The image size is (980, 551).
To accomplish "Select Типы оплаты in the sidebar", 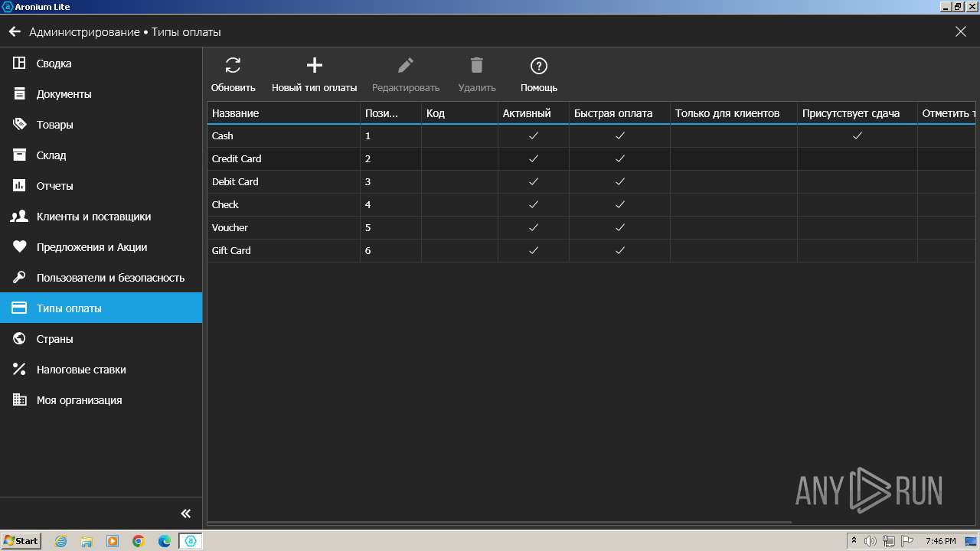I will (101, 308).
